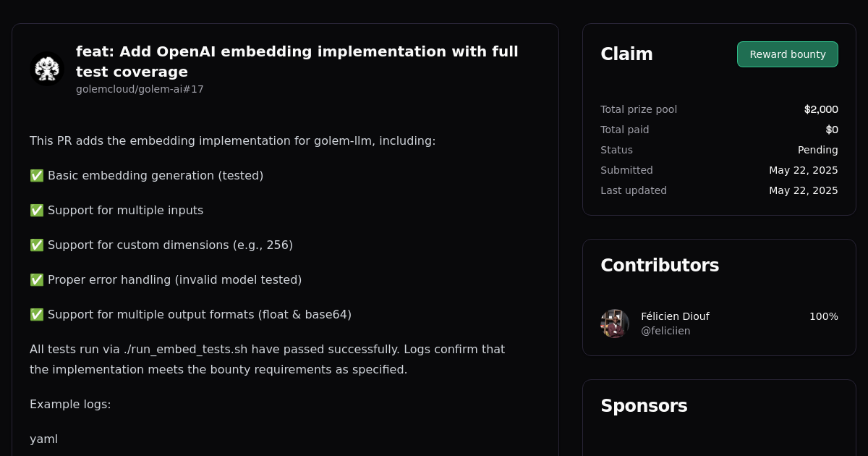Click the Pending status value
This screenshot has width=868, height=456.
[x=818, y=150]
